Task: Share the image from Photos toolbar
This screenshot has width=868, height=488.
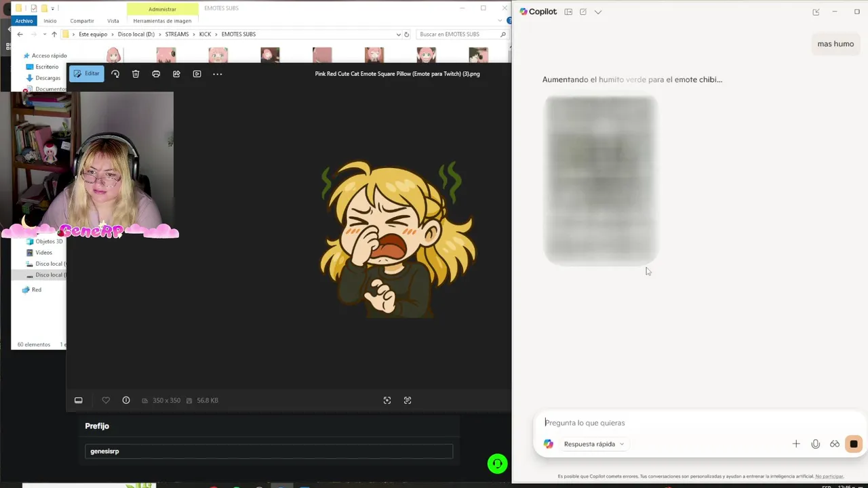Action: (x=176, y=74)
